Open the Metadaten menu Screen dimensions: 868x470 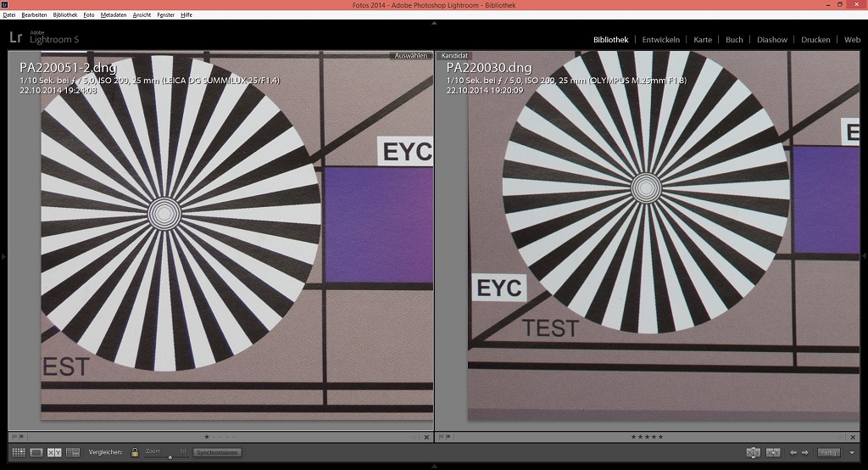coord(113,15)
